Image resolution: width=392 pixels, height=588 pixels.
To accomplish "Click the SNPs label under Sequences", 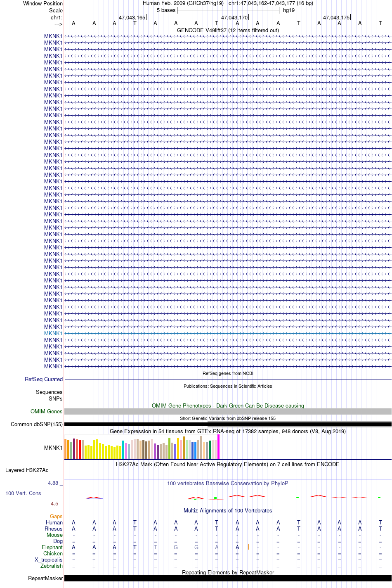I will [56, 398].
